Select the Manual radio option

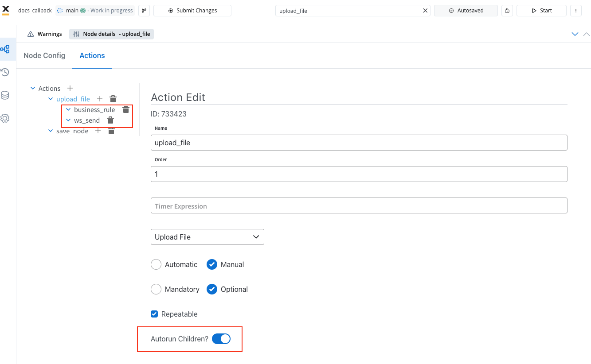pyautogui.click(x=212, y=264)
